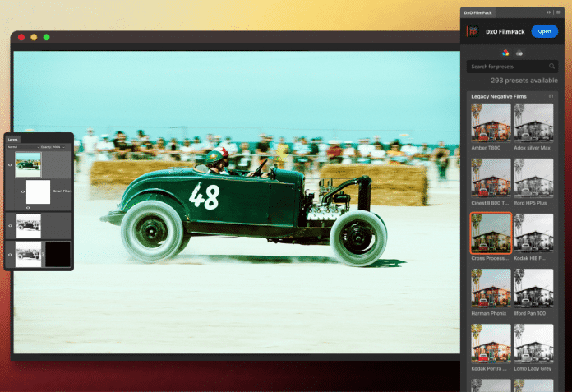
Task: Click the search magnifier icon
Action: [551, 66]
